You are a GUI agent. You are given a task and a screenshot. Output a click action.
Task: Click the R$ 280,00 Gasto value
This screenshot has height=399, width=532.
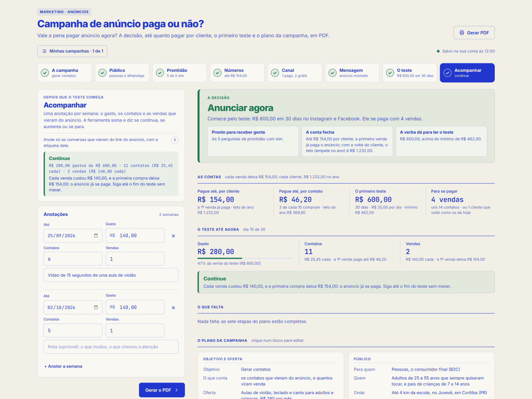click(216, 251)
